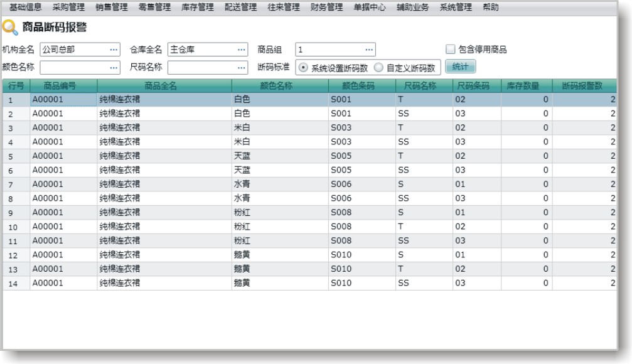Sort by the 尺码名称 column header

click(x=424, y=85)
